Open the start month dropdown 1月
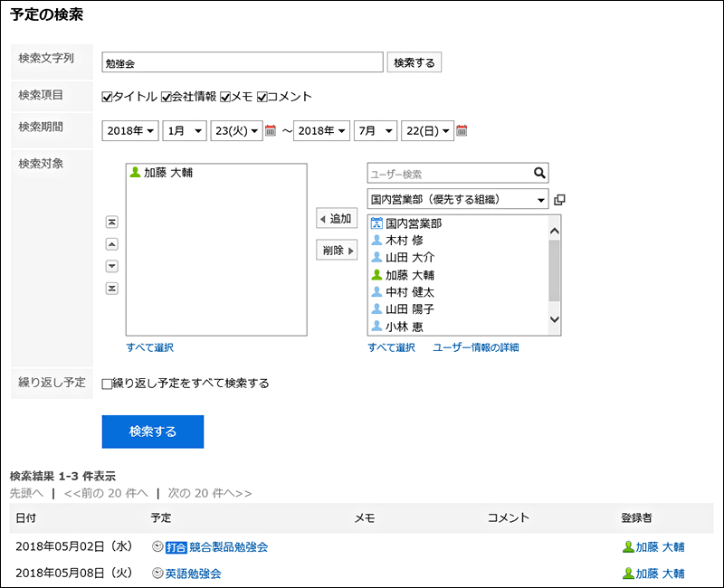The width and height of the screenshot is (724, 588). pyautogui.click(x=185, y=131)
